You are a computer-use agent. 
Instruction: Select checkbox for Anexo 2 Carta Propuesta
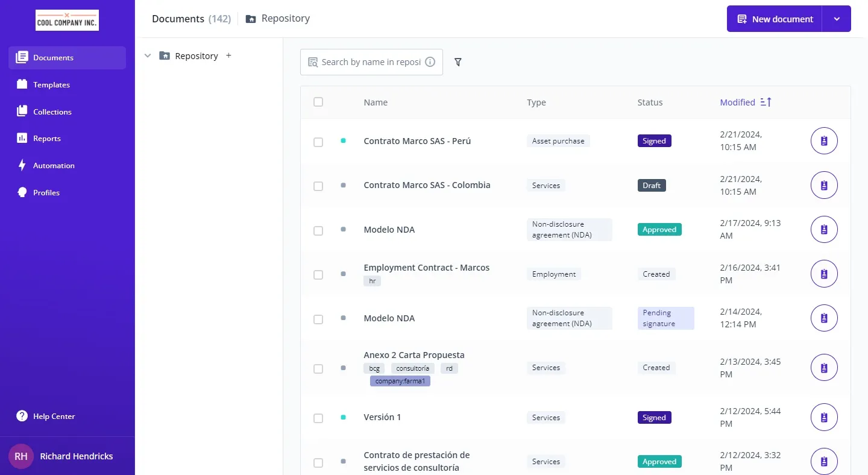318,369
